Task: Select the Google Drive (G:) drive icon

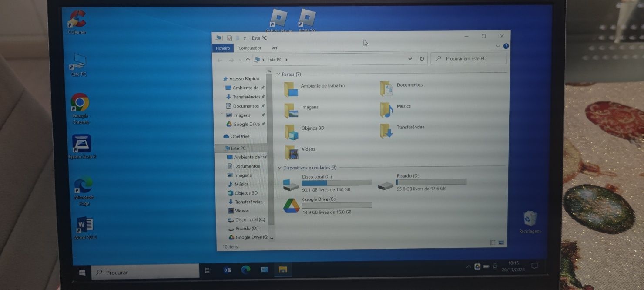Action: click(x=291, y=206)
